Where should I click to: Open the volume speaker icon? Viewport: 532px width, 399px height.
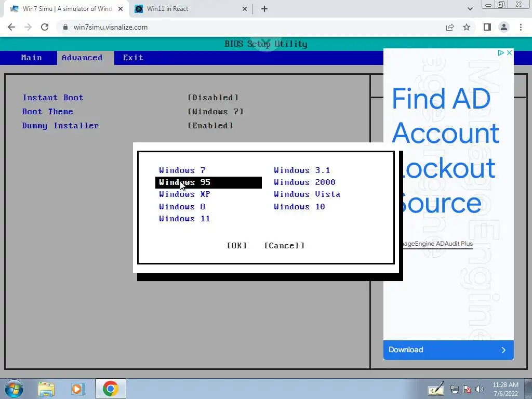[480, 390]
